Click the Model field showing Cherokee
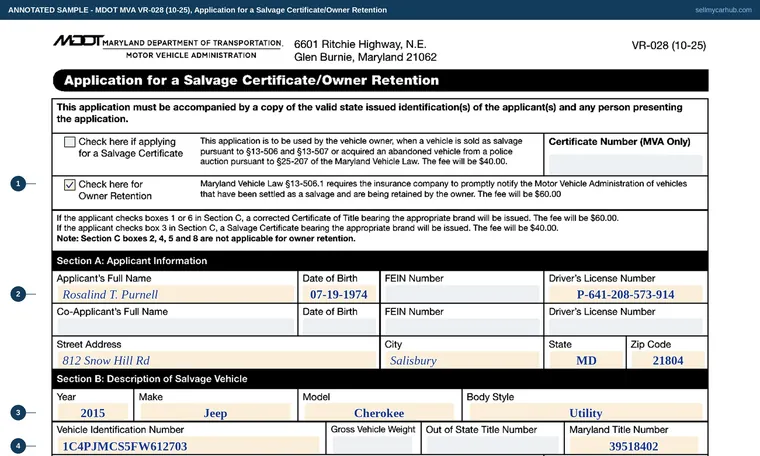The width and height of the screenshot is (760, 456). (x=379, y=412)
